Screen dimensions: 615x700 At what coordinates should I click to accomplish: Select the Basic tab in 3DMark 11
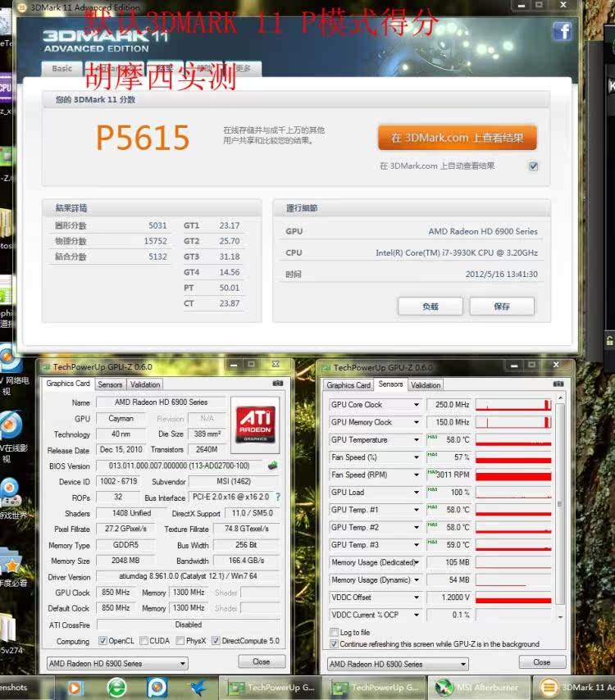point(62,69)
